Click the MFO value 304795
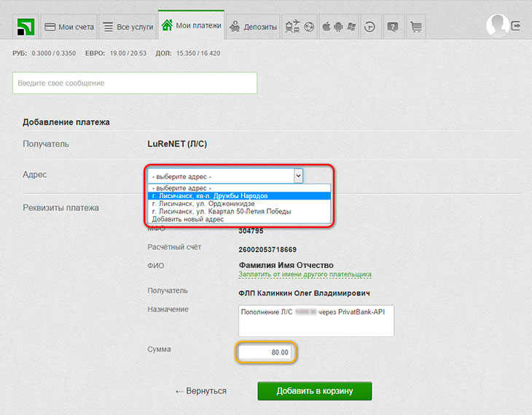This screenshot has width=532, height=415. tap(251, 231)
